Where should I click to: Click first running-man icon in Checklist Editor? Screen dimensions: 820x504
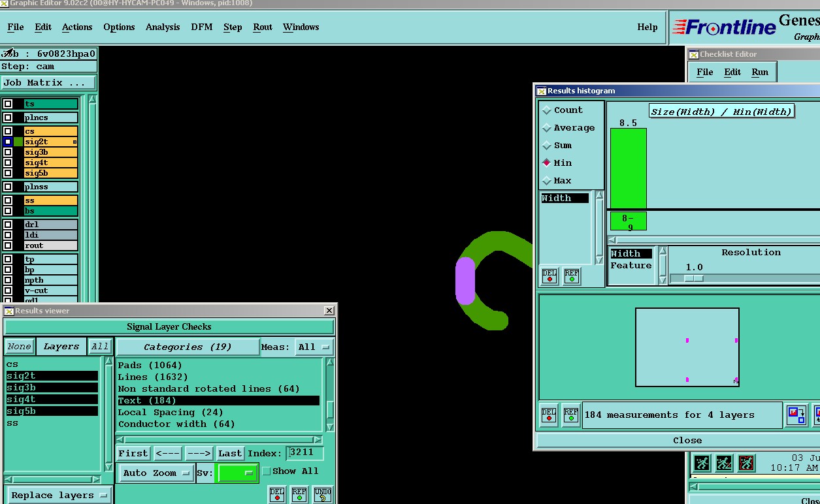(702, 464)
